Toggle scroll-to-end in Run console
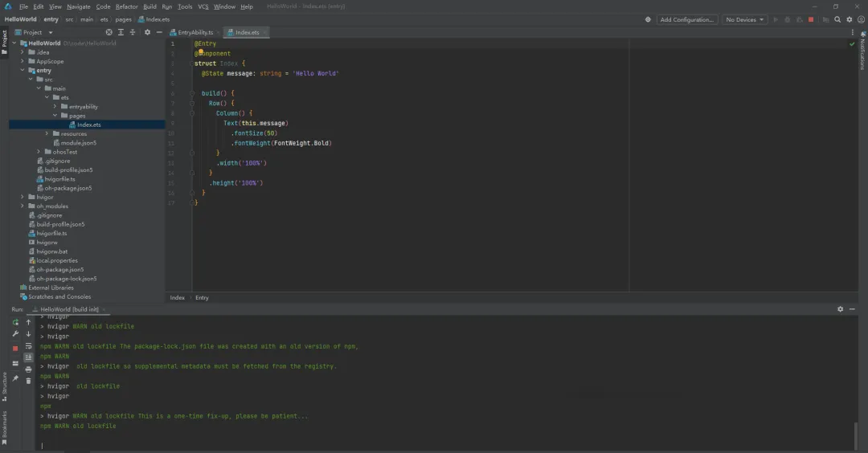Viewport: 868px width, 453px height. (29, 358)
